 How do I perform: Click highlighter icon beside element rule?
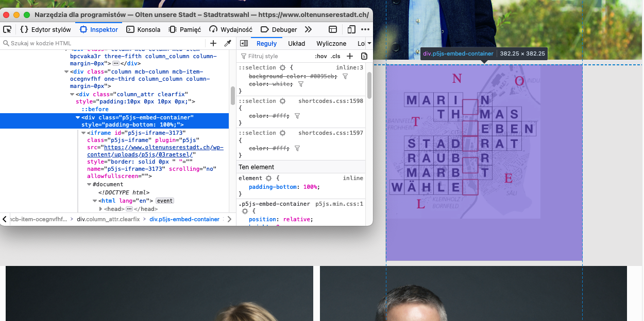coord(268,178)
